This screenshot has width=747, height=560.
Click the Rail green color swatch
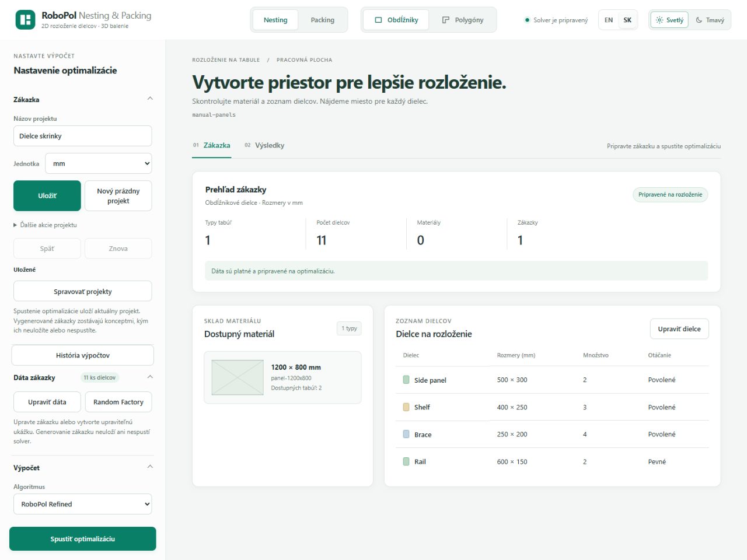point(406,461)
